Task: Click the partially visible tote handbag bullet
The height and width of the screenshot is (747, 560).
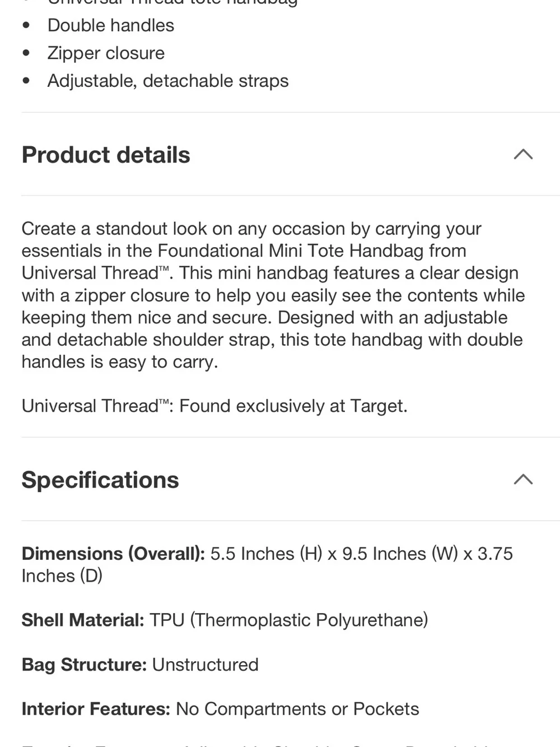Action: point(172,2)
